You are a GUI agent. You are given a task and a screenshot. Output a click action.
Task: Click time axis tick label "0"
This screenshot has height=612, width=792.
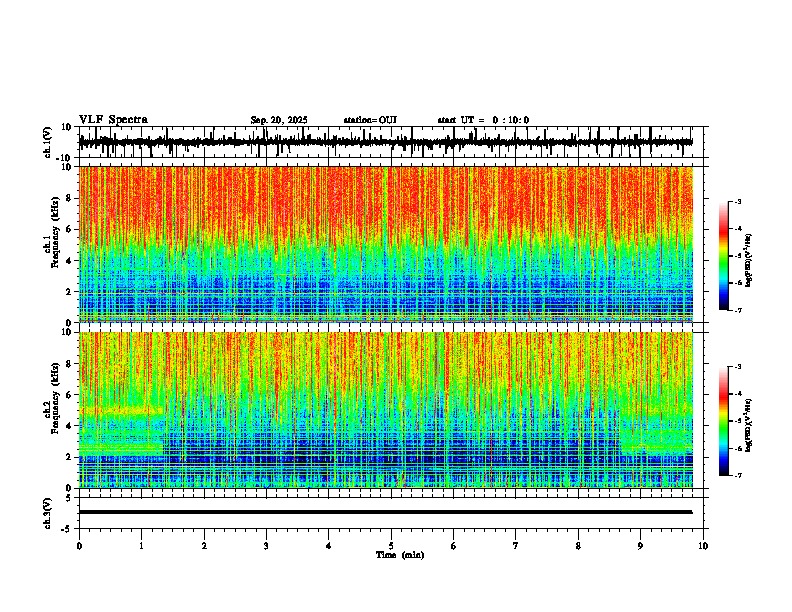point(79,546)
